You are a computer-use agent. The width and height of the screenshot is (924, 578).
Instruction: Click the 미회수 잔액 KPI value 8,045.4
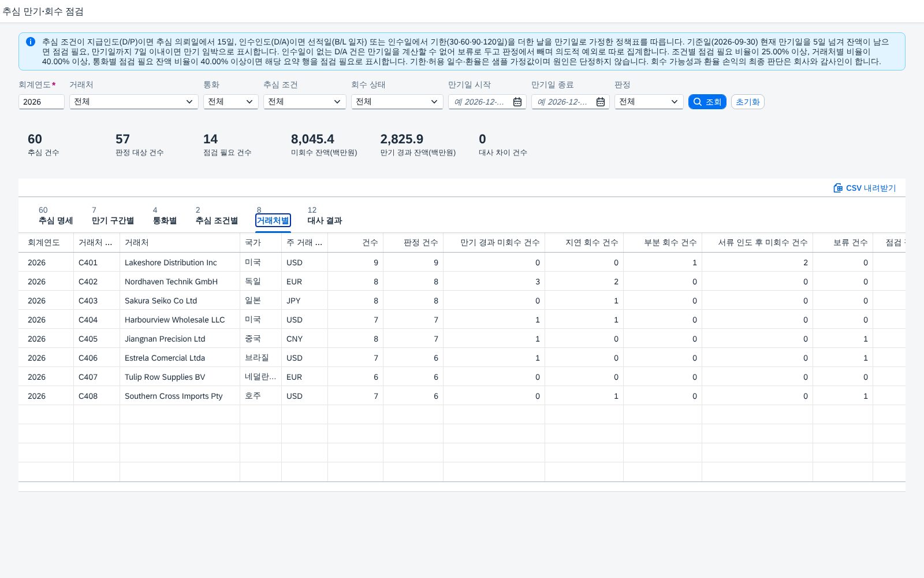tap(312, 139)
